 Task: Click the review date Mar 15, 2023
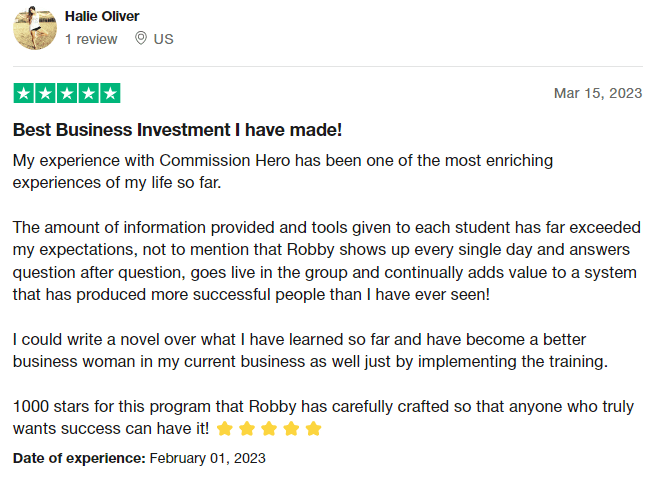pos(597,93)
